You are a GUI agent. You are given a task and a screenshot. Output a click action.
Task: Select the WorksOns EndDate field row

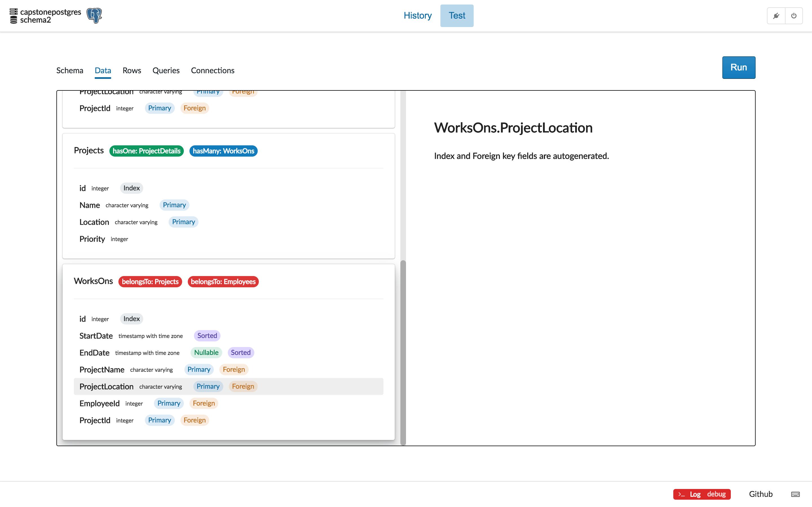pyautogui.click(x=228, y=353)
